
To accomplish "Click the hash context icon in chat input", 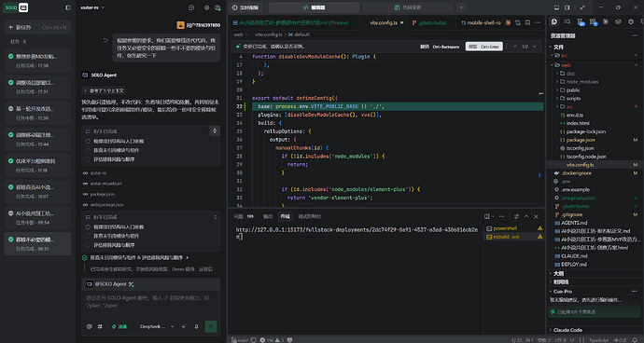I will click(x=99, y=326).
